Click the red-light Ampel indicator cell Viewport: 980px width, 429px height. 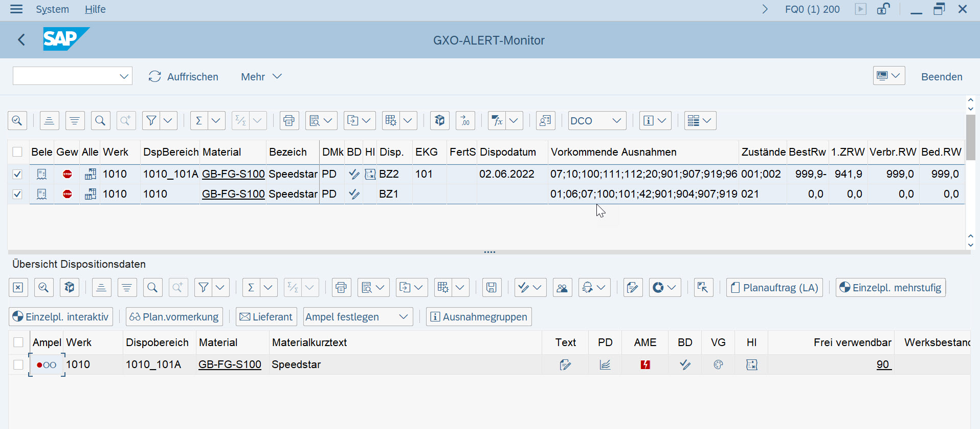coord(47,364)
